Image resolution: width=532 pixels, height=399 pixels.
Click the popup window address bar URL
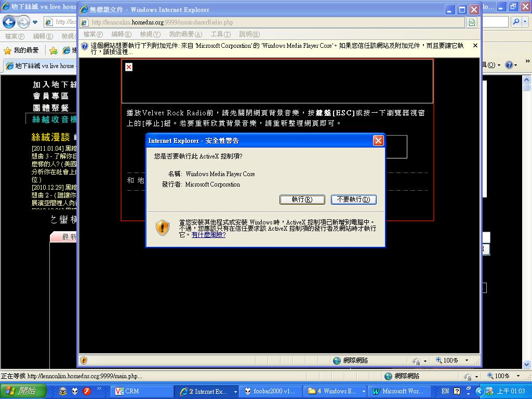(162, 22)
